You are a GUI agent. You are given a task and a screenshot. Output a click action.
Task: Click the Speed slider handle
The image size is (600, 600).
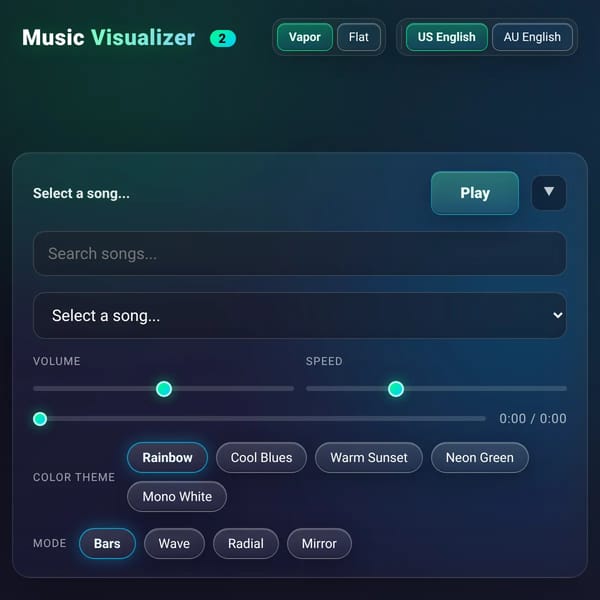point(396,389)
